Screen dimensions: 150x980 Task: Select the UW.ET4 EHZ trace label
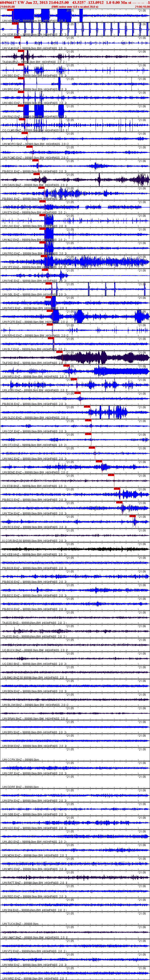click(x=34, y=213)
